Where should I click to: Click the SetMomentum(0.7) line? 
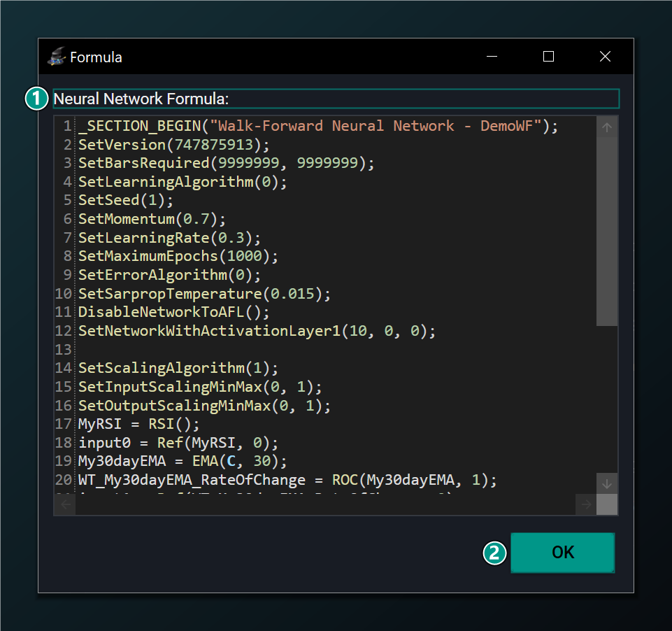152,220
